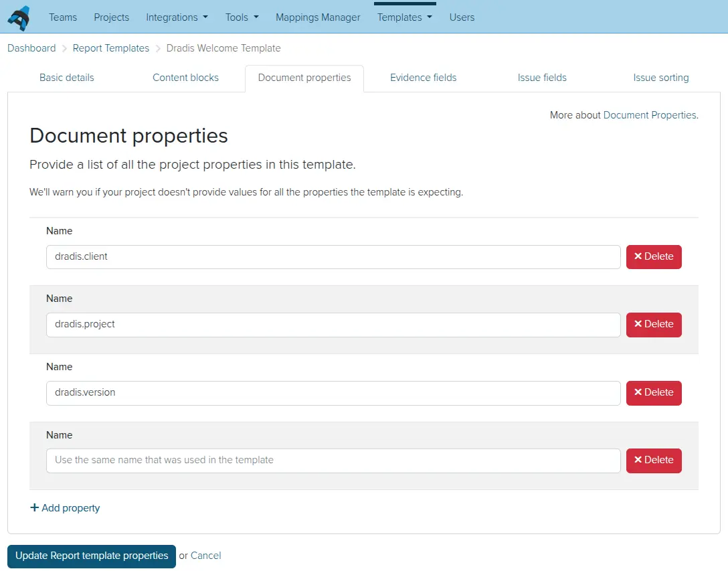Viewport: 728px width, 571px height.
Task: Click the Dradis logo icon
Action: pos(19,18)
